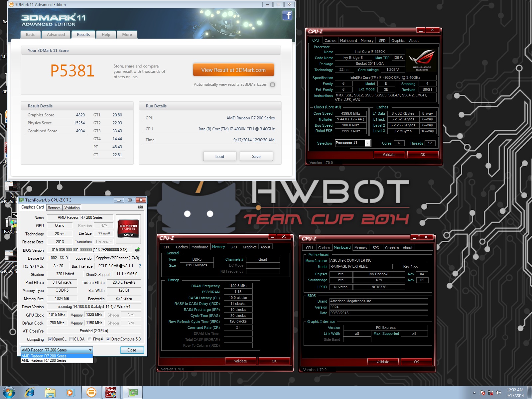Open the GPU selection dropdown in GPU-Z
This screenshot has width=532, height=399.
click(x=57, y=350)
